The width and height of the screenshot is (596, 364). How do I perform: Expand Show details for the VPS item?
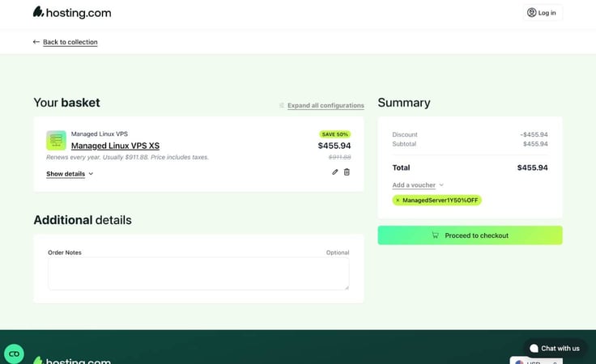[70, 174]
